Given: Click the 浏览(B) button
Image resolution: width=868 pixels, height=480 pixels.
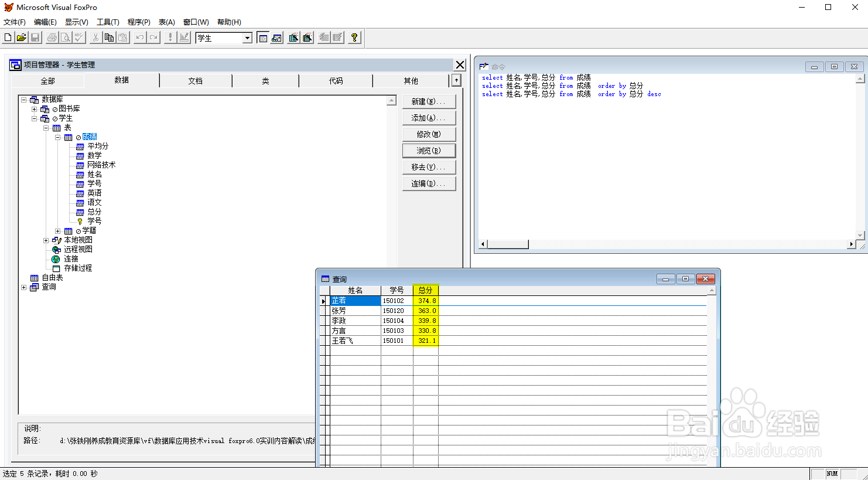Looking at the screenshot, I should click(429, 151).
